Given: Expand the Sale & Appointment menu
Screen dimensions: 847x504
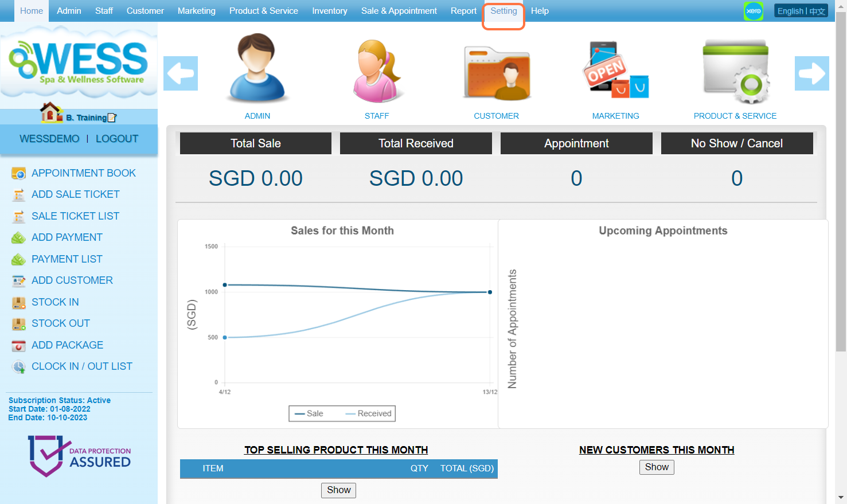Looking at the screenshot, I should 399,11.
